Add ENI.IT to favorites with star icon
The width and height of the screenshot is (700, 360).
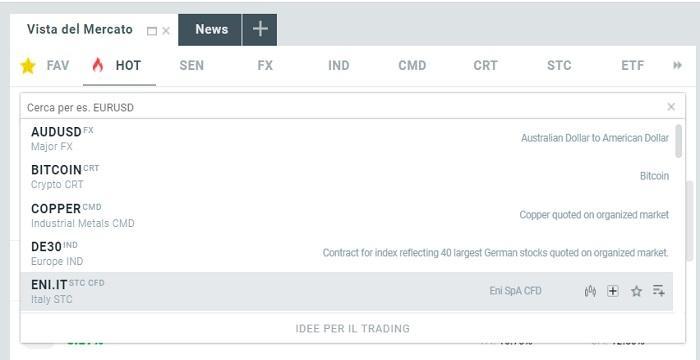coord(636,292)
